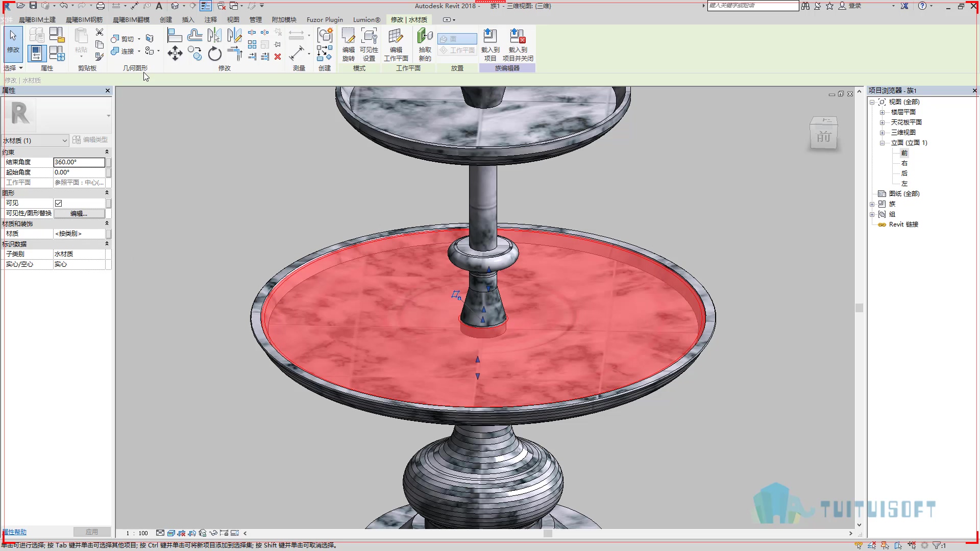
Task: Switch to the 插入 (Insert) ribbon tab
Action: (188, 19)
